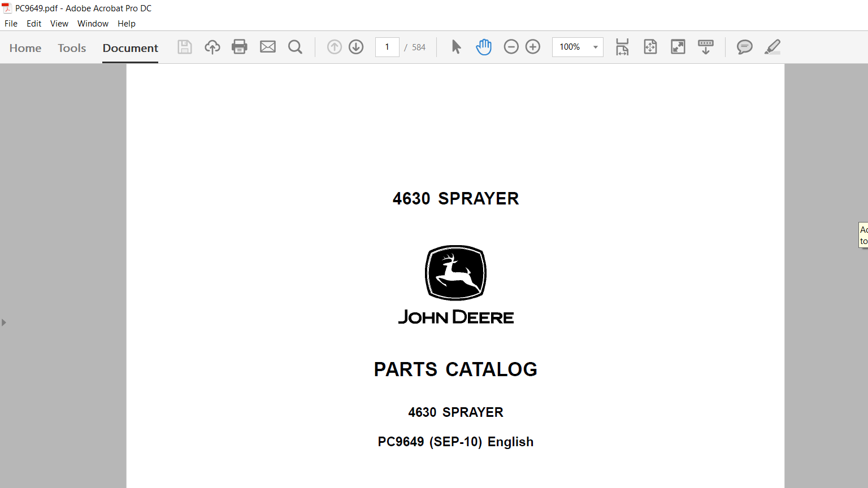
Task: Zoom out with minus icon
Action: (511, 47)
